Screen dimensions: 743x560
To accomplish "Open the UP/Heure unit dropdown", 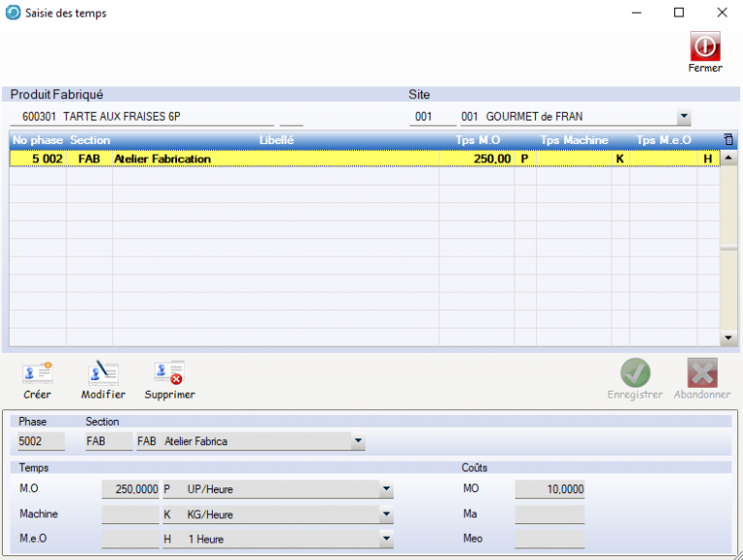I will click(386, 490).
